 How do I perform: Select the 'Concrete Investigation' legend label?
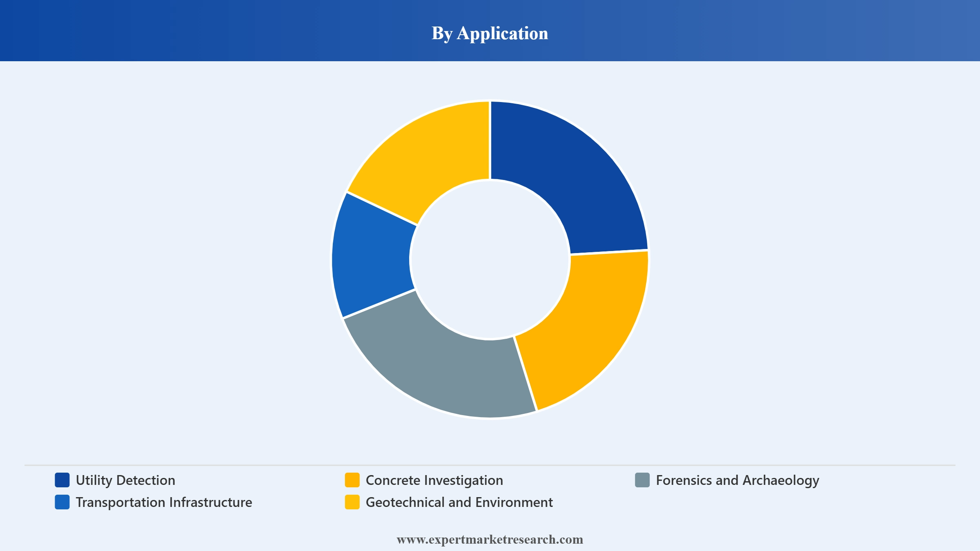434,480
